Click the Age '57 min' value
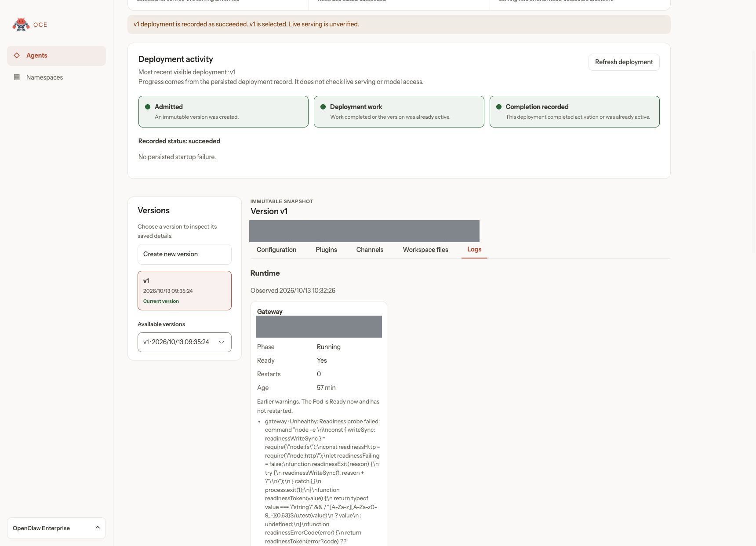The image size is (756, 546). pyautogui.click(x=326, y=388)
